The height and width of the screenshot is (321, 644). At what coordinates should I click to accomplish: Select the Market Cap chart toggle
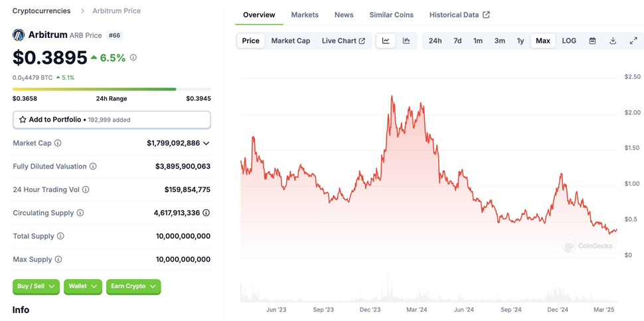[x=291, y=41]
